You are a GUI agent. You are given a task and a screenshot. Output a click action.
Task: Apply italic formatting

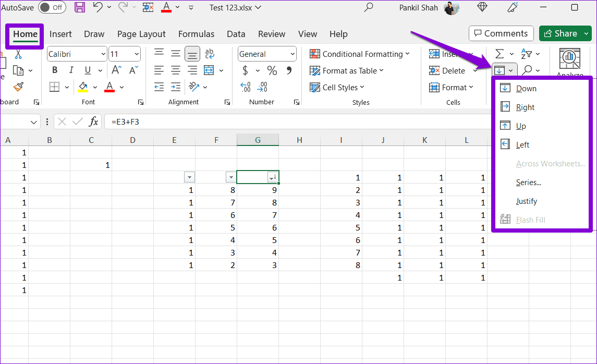click(x=70, y=70)
